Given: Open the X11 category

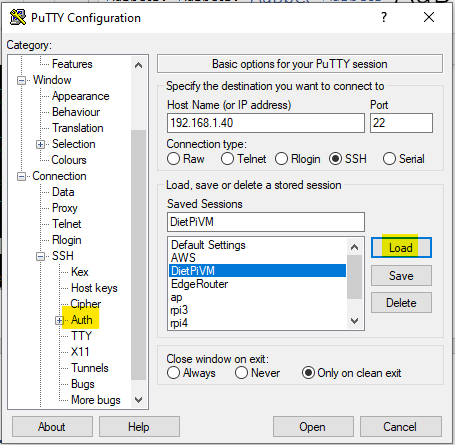Looking at the screenshot, I should click(x=80, y=352).
